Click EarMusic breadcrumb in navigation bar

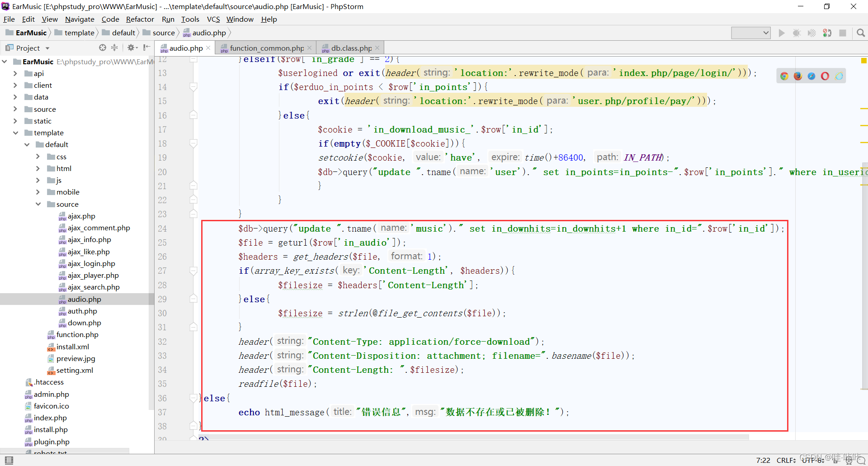(26, 33)
